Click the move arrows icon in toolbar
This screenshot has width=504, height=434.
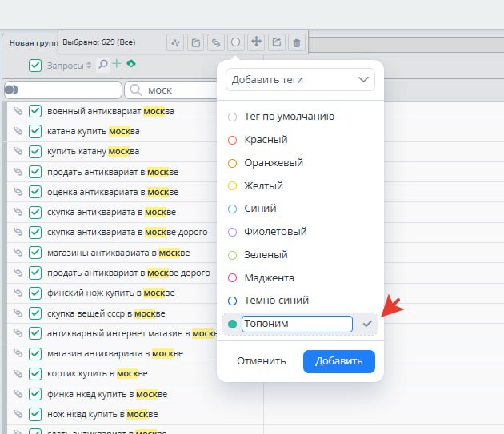[256, 42]
